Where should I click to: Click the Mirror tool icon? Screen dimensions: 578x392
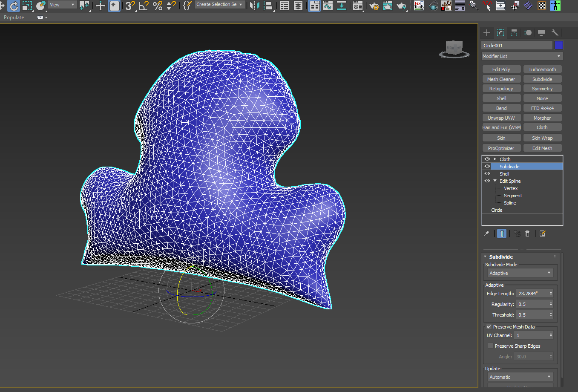click(x=255, y=6)
